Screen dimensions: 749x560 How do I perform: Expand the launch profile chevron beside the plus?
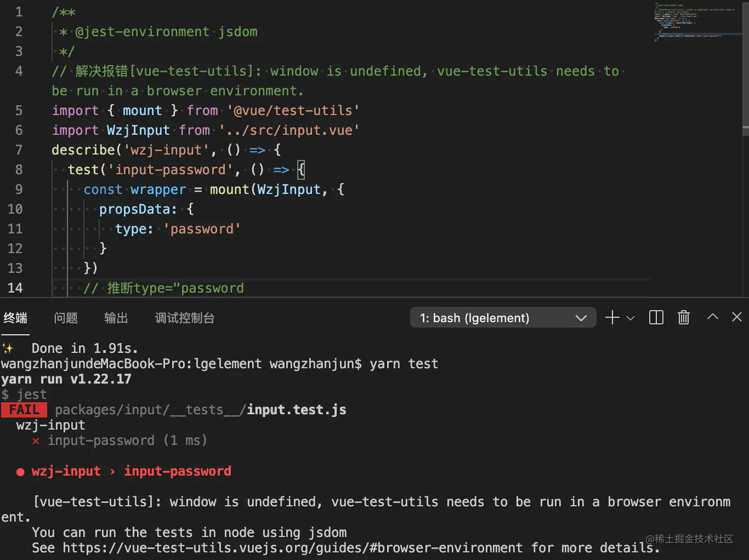(631, 318)
